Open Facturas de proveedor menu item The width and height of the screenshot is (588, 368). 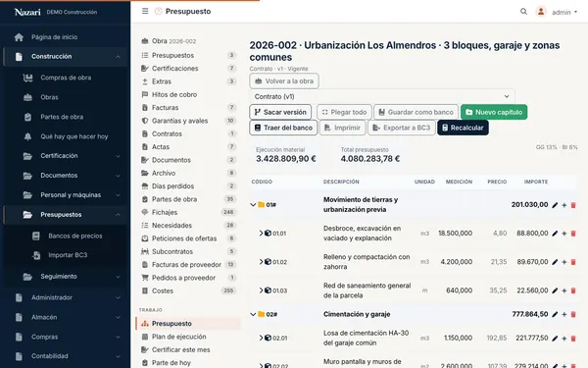(x=188, y=265)
